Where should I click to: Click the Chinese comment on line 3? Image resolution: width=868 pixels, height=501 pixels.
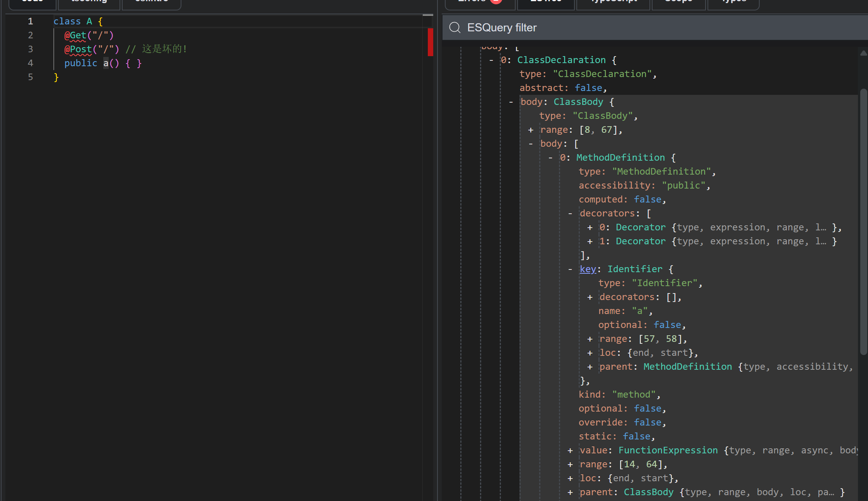pyautogui.click(x=156, y=49)
